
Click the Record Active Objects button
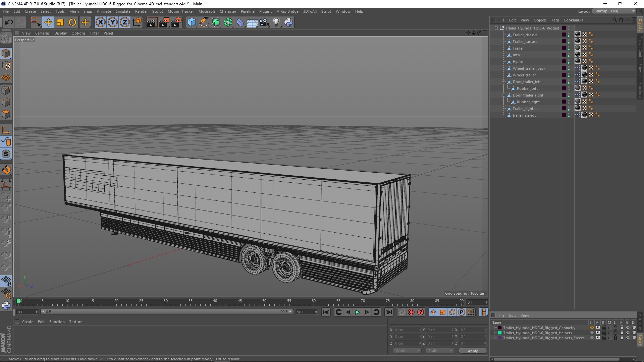pos(411,312)
